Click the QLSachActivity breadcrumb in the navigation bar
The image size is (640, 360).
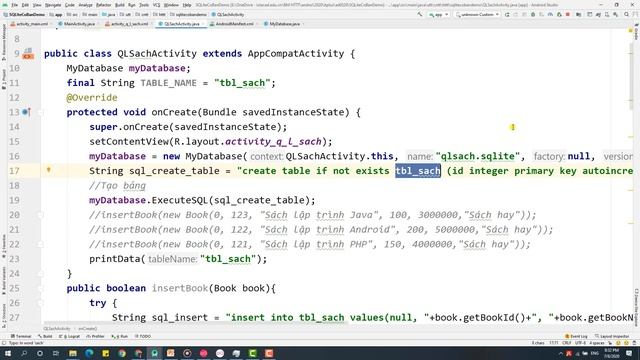[228, 14]
